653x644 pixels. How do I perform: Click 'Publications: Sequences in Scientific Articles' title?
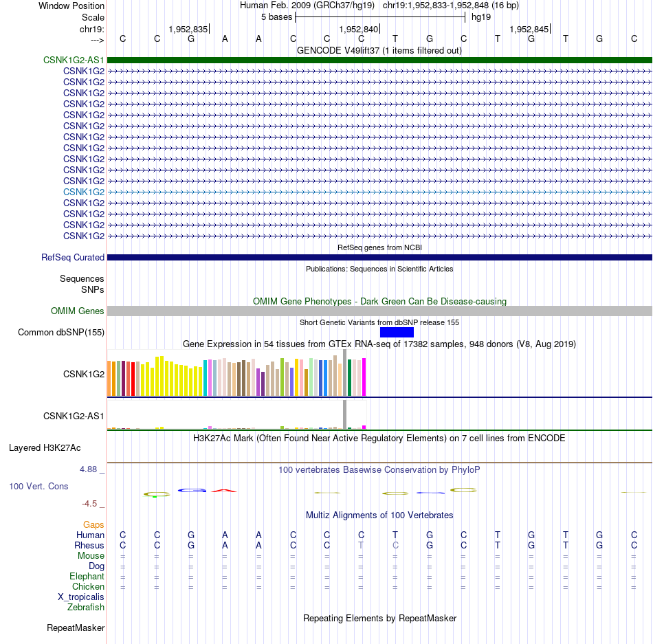[379, 269]
